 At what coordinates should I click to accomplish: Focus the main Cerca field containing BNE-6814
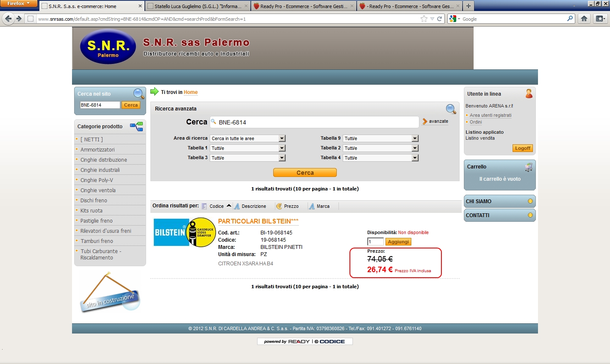pos(314,122)
